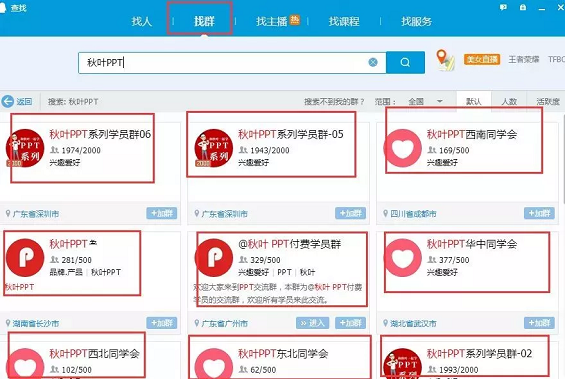Open the heart avatar of 秋叶PPT西南同学会
This screenshot has height=379, width=565.
402,148
